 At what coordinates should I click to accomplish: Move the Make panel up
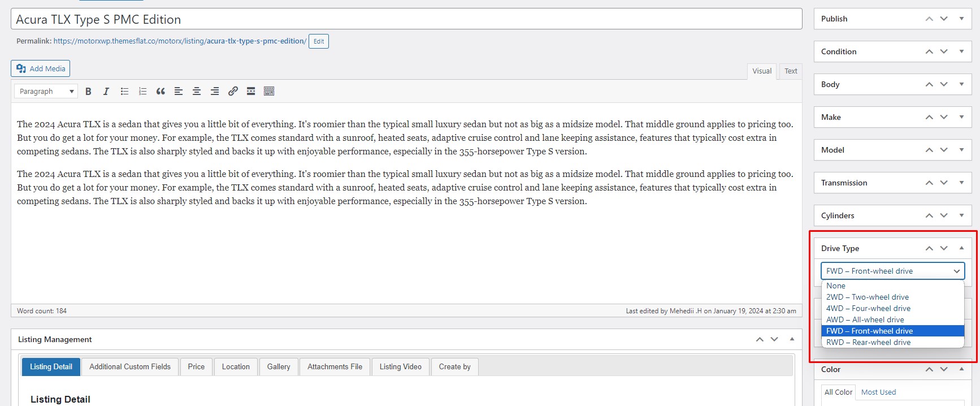(x=929, y=117)
